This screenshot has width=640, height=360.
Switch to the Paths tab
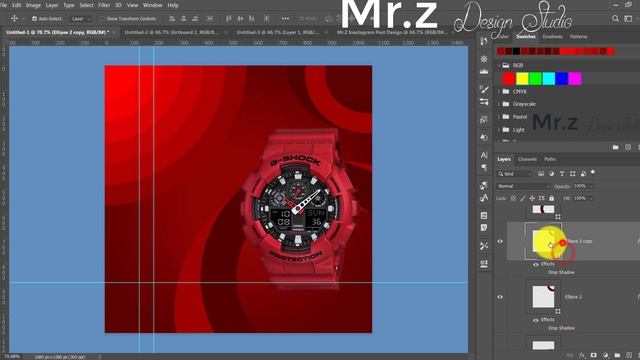coord(550,159)
